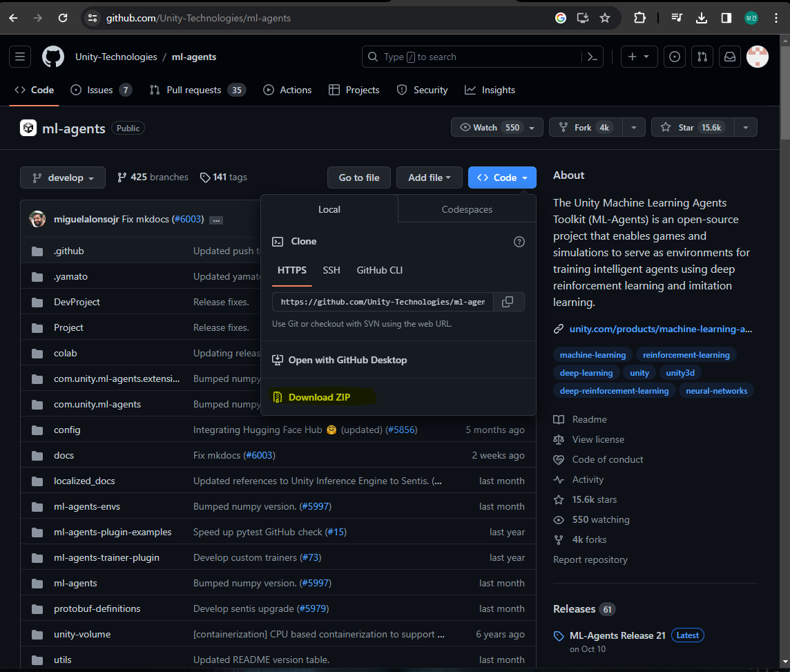
Task: Open the browser extensions puzzle icon
Action: coord(639,18)
